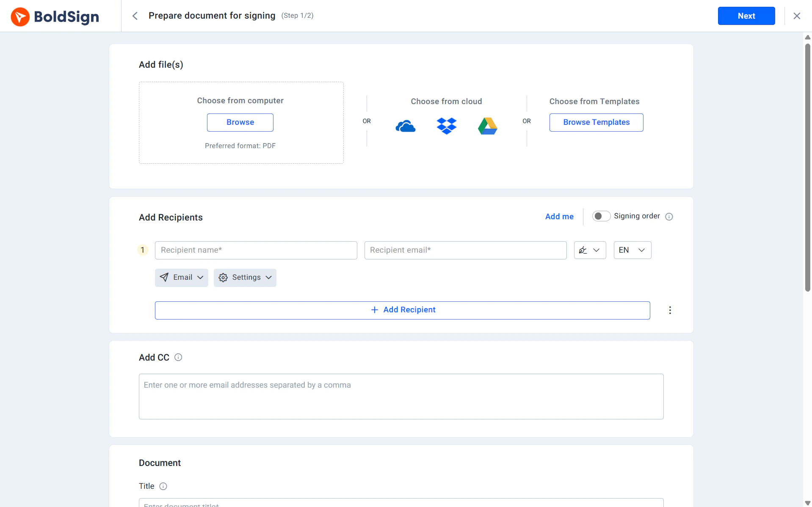Click the Title info icon

tap(163, 486)
